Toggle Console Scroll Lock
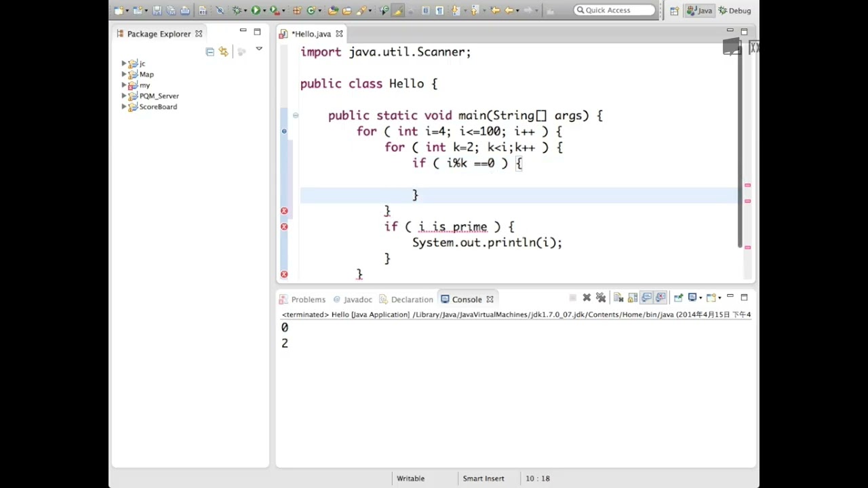868x488 pixels. (x=633, y=298)
